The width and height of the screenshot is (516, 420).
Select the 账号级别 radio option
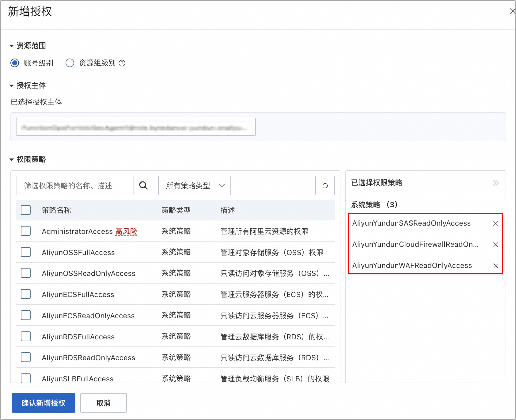point(15,63)
